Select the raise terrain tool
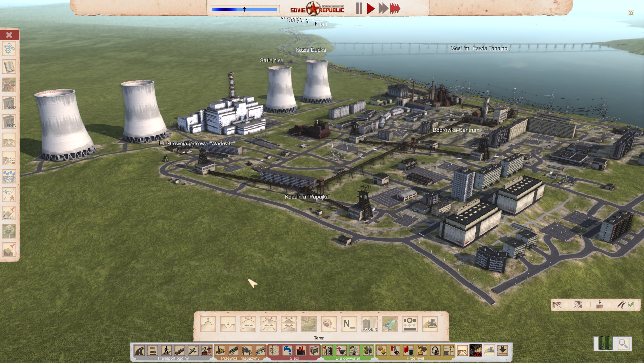Image resolution: width=644 pixels, height=363 pixels. click(x=208, y=324)
